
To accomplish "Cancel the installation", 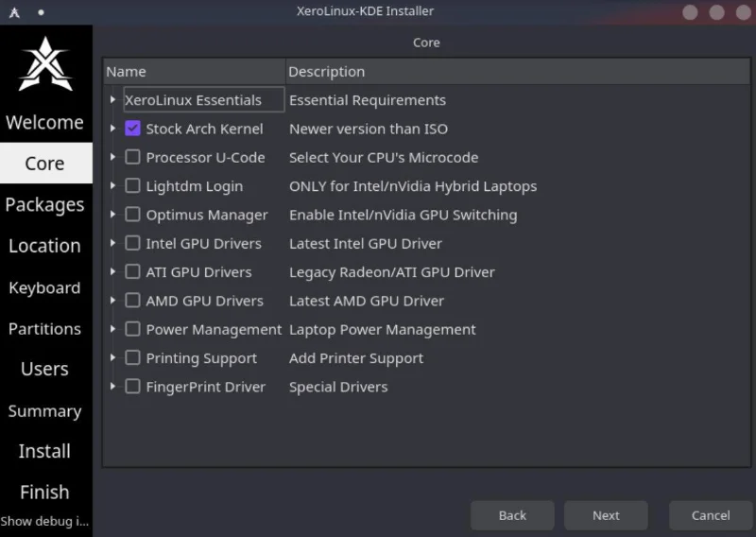I will pyautogui.click(x=711, y=515).
